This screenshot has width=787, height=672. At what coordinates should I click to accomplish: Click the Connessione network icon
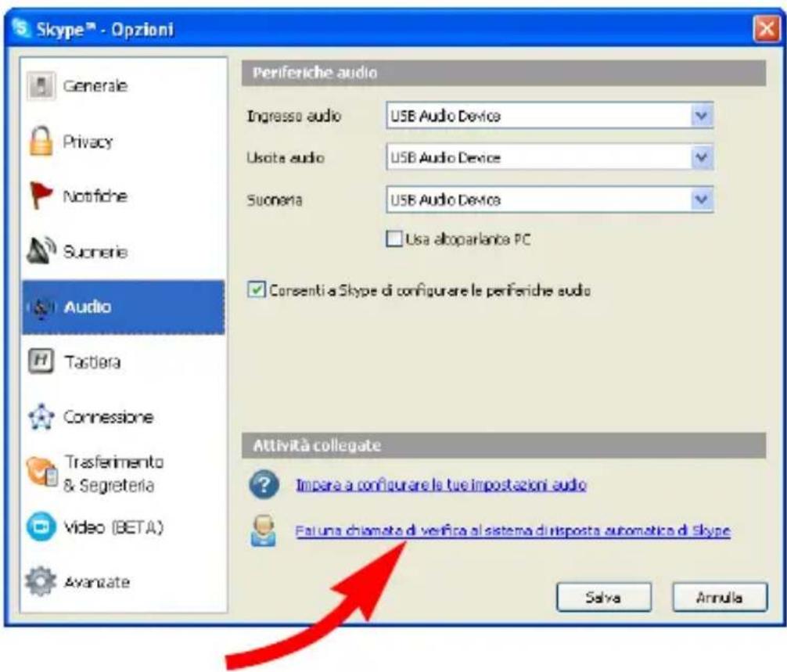(x=41, y=417)
